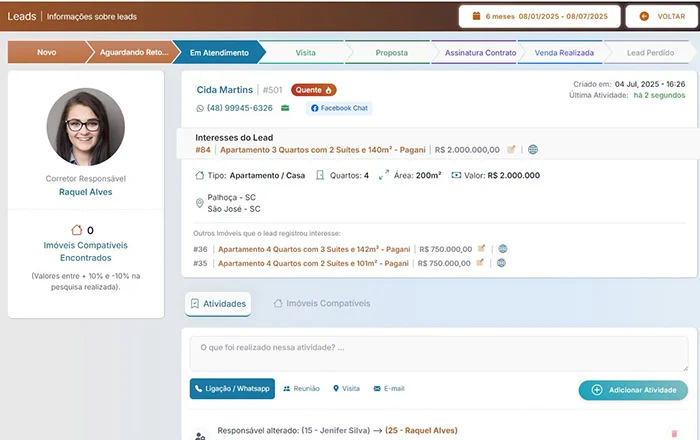Click the Tipo house icon
Image resolution: width=700 pixels, height=440 pixels.
tap(200, 175)
